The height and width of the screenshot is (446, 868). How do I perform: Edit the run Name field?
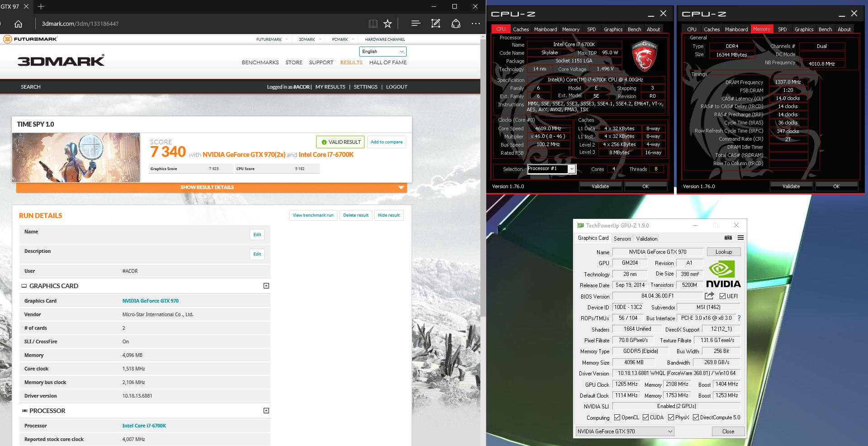click(257, 234)
